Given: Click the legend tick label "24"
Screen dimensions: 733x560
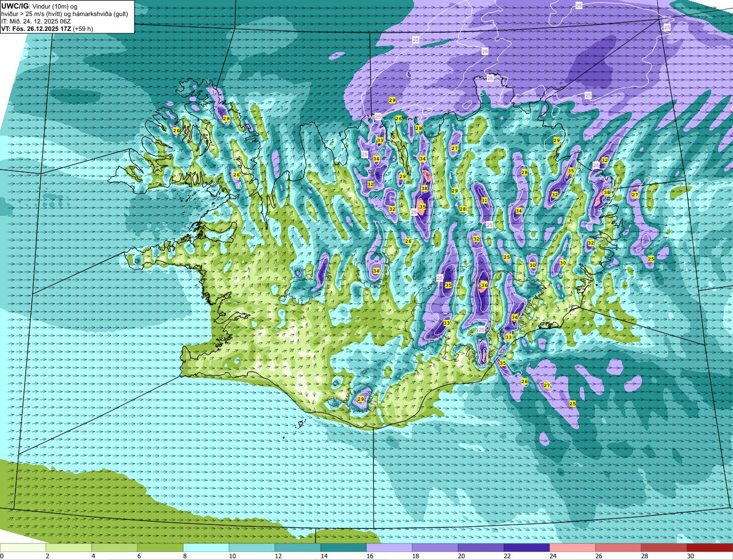Looking at the screenshot, I should [x=553, y=556].
